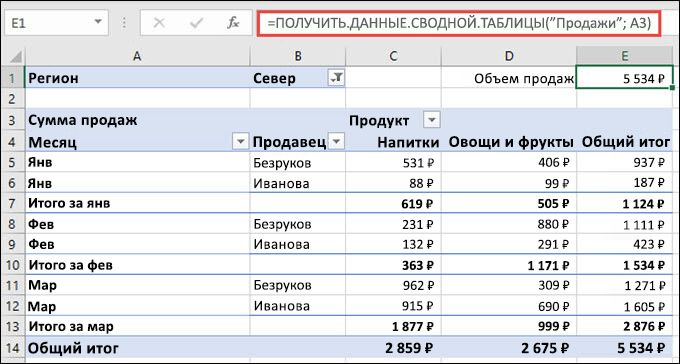Select row 10 header
Screen dimensions: 680x364
(13, 265)
